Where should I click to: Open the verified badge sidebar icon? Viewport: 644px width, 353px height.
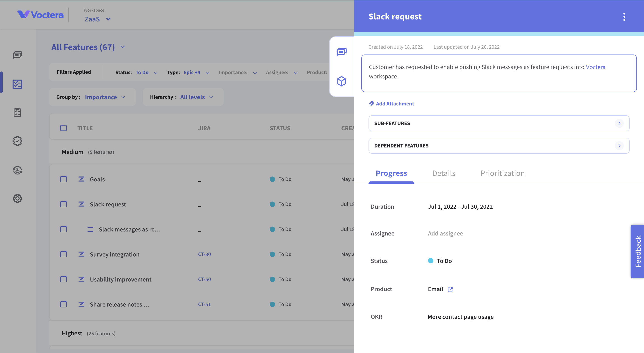point(17,141)
